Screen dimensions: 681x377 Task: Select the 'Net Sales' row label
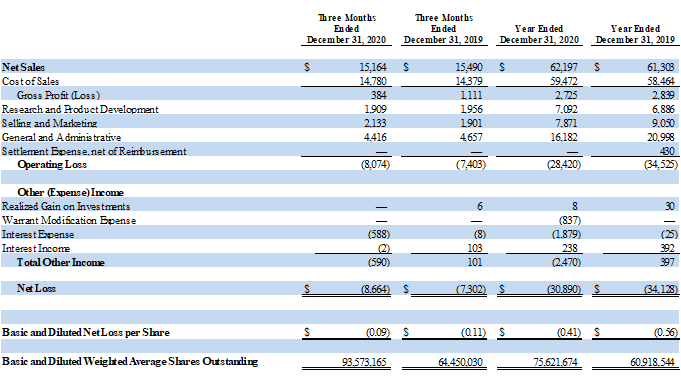tap(23, 67)
